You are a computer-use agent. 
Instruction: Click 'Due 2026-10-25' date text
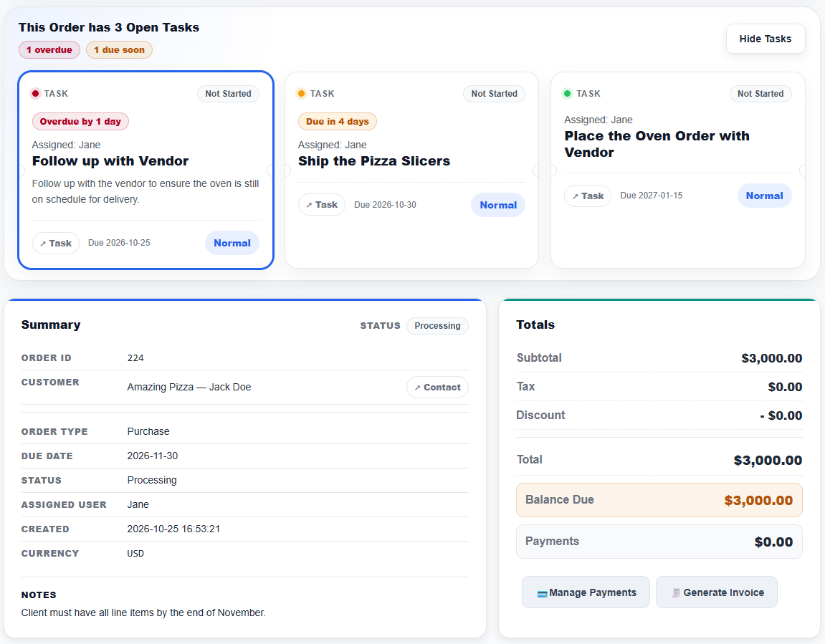pyautogui.click(x=119, y=243)
